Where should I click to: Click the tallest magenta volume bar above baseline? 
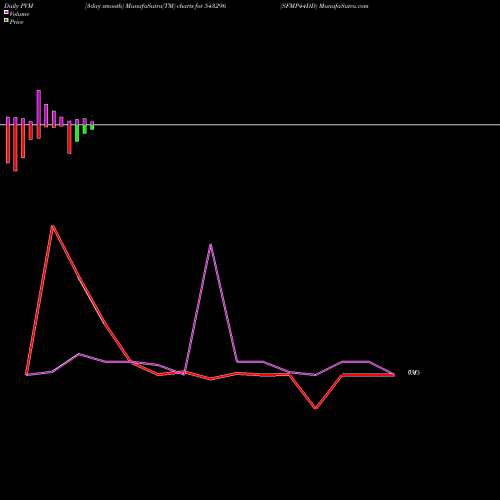39,107
